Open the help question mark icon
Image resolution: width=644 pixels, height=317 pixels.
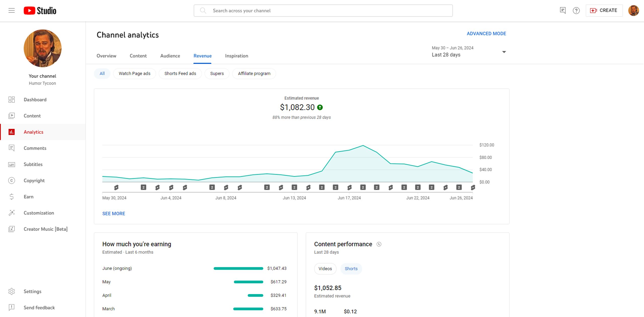(x=576, y=11)
